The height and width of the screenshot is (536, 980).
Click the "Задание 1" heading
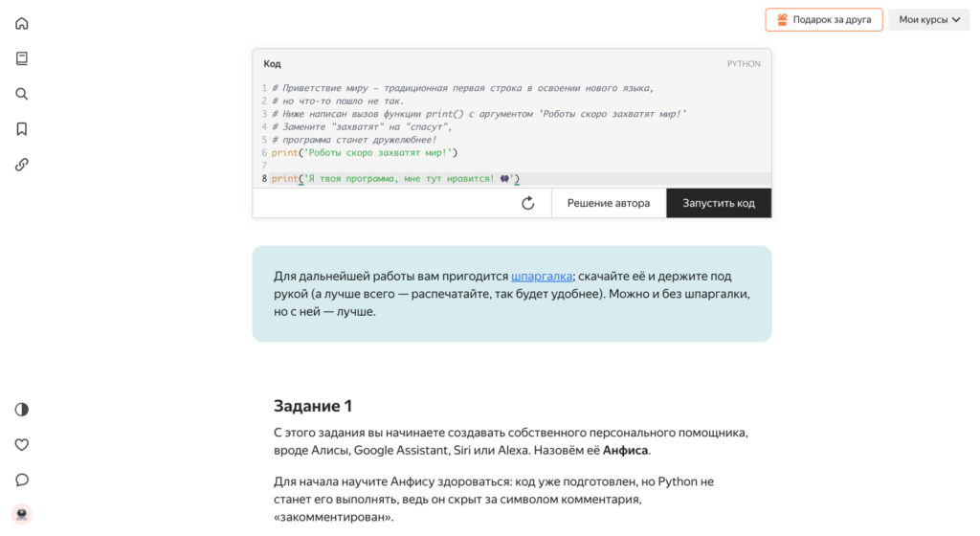pos(313,406)
